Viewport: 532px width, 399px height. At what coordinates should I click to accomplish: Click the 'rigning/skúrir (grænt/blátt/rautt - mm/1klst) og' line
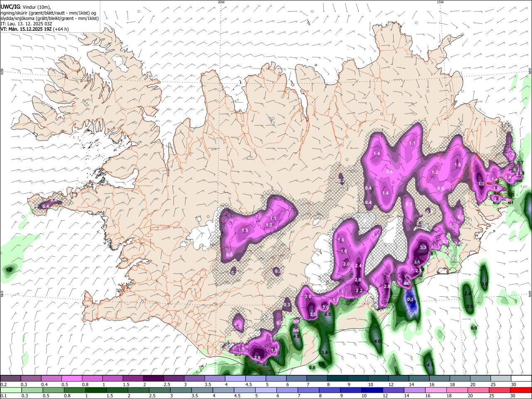[48, 13]
